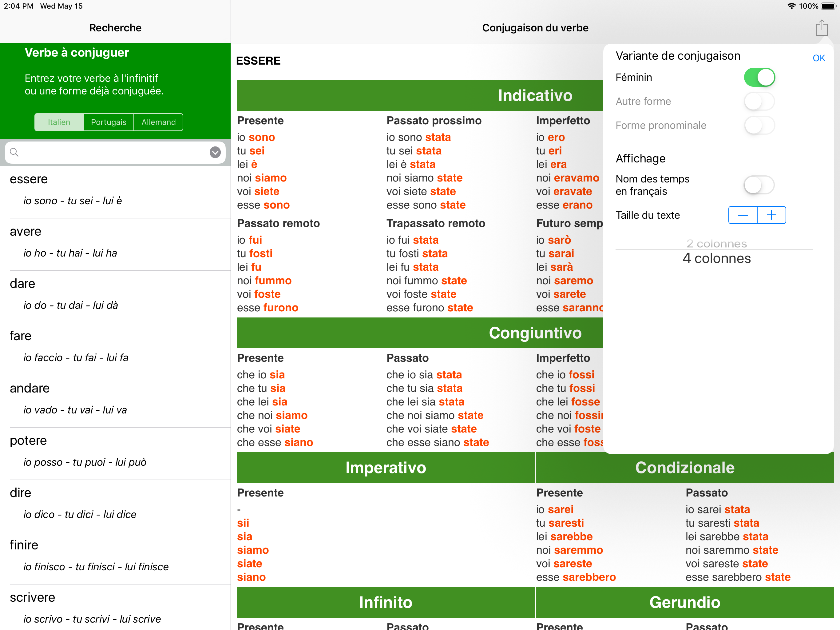This screenshot has height=630, width=840.
Task: Click 'io posso - tu puoi - lui può' preview
Action: [x=85, y=462]
